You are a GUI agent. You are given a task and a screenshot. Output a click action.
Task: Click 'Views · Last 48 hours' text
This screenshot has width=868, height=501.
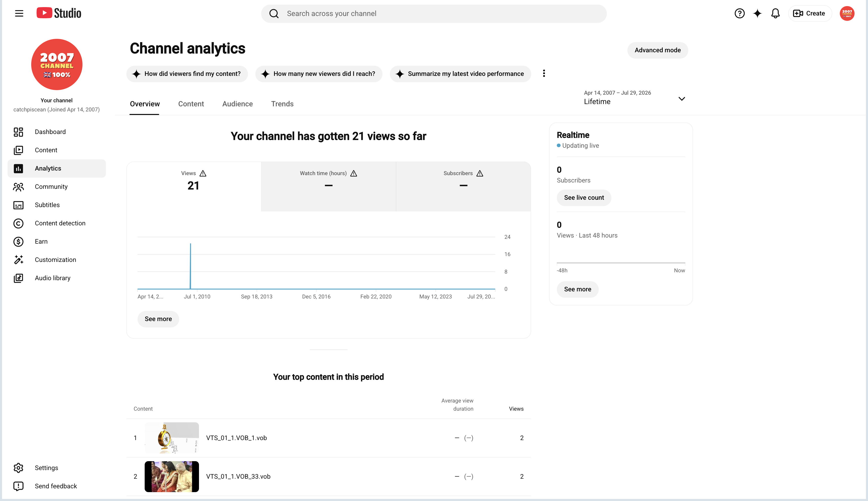(x=587, y=235)
